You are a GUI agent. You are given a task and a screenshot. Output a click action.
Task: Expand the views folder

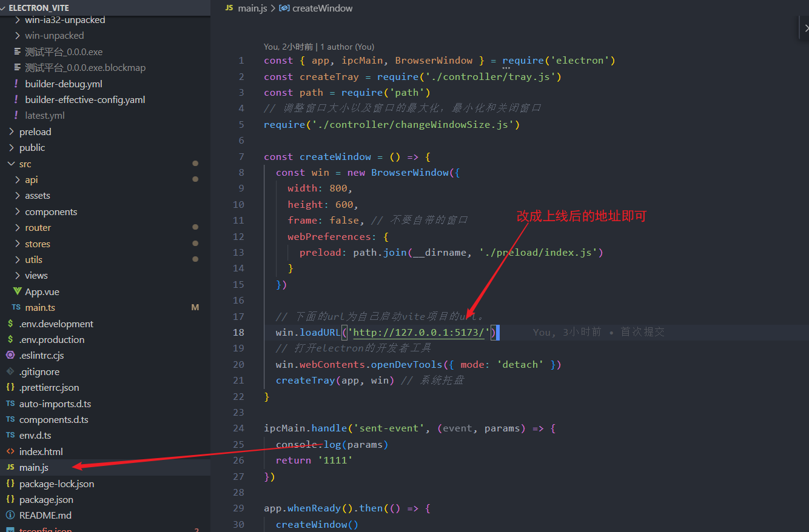[17, 276]
